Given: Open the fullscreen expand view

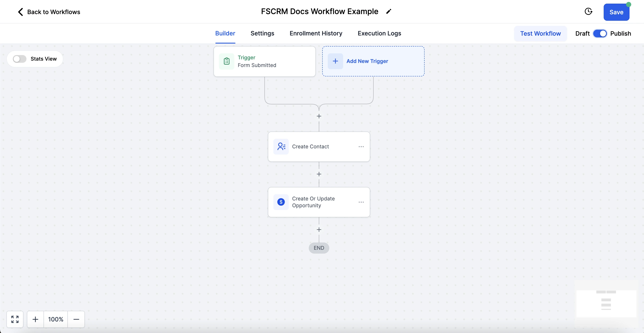Looking at the screenshot, I should (x=15, y=319).
